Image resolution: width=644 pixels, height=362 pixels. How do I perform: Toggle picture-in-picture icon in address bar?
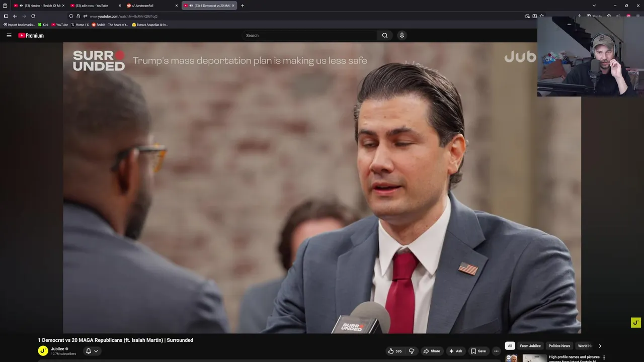[527, 16]
